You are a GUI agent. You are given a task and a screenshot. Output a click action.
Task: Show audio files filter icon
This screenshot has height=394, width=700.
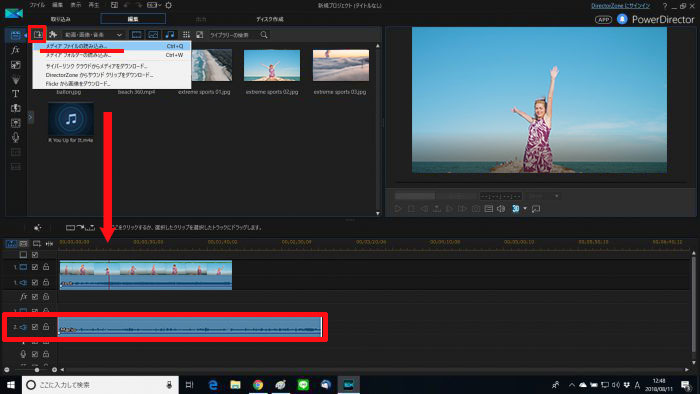point(170,34)
